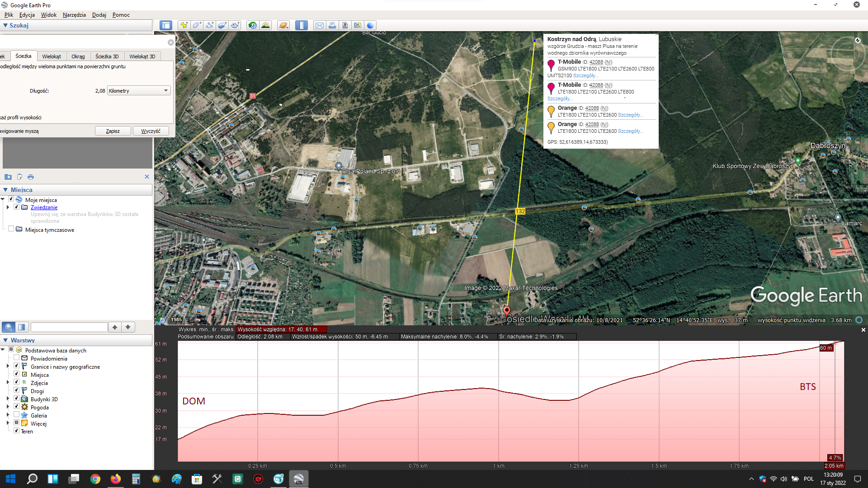Toggle the Powiadomienia layer checkbox

(16, 358)
